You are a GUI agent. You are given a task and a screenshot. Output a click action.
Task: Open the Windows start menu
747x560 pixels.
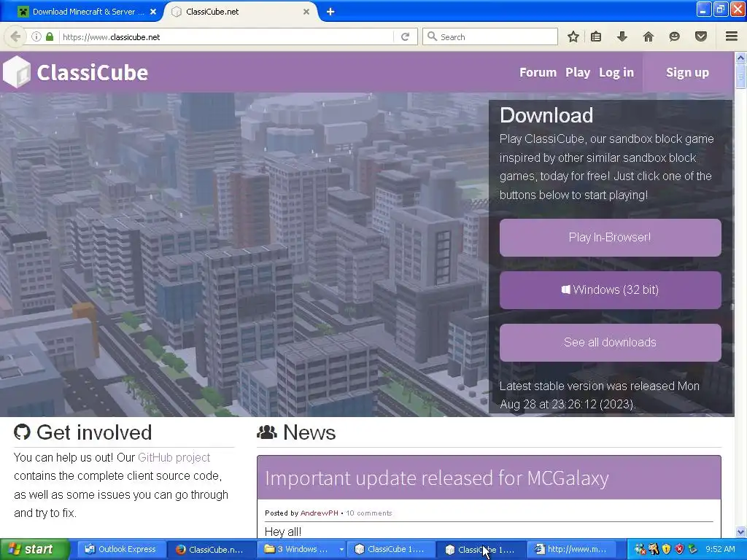(34, 550)
